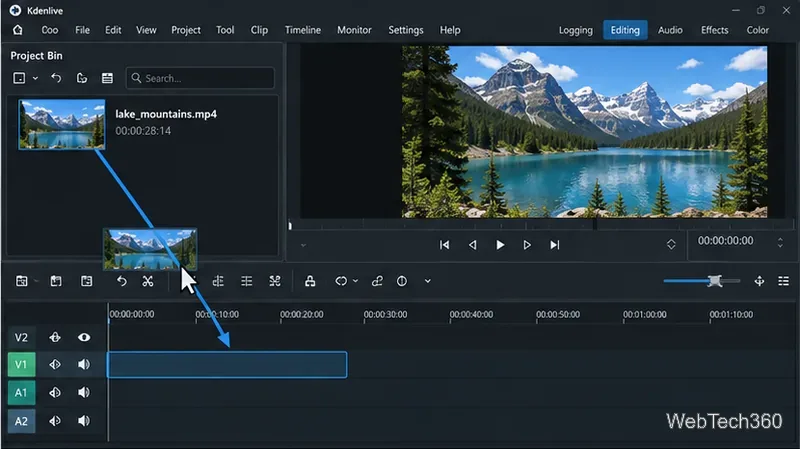Image resolution: width=800 pixels, height=449 pixels.
Task: Click the second timeline toolbar icon
Action: point(56,281)
